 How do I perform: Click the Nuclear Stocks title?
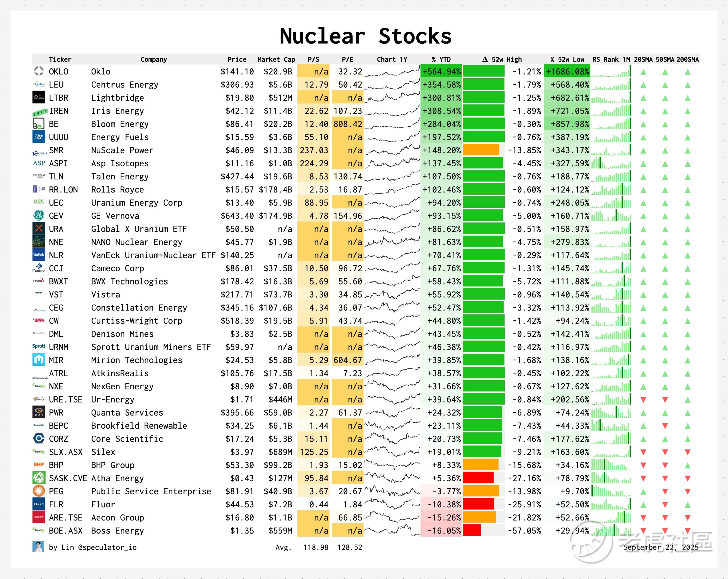(x=365, y=36)
